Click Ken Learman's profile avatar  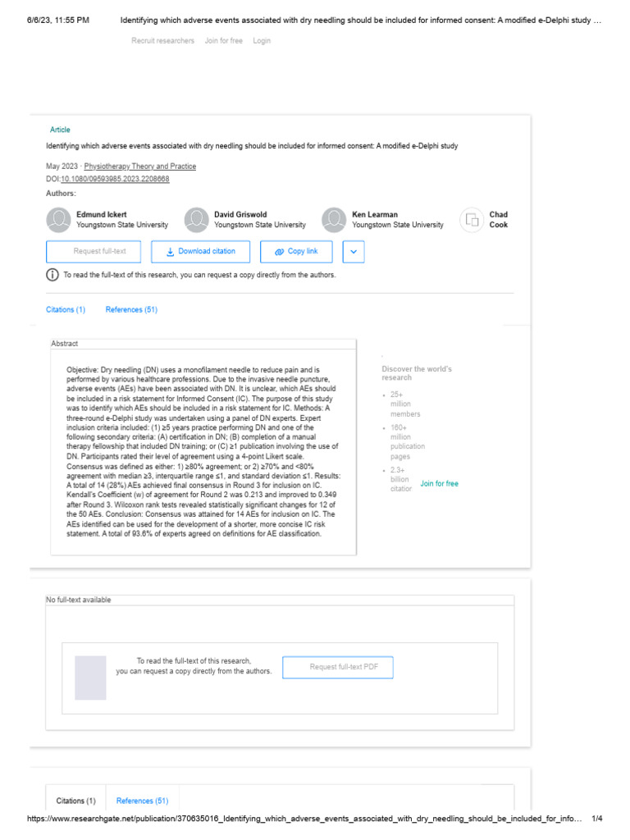point(334,220)
